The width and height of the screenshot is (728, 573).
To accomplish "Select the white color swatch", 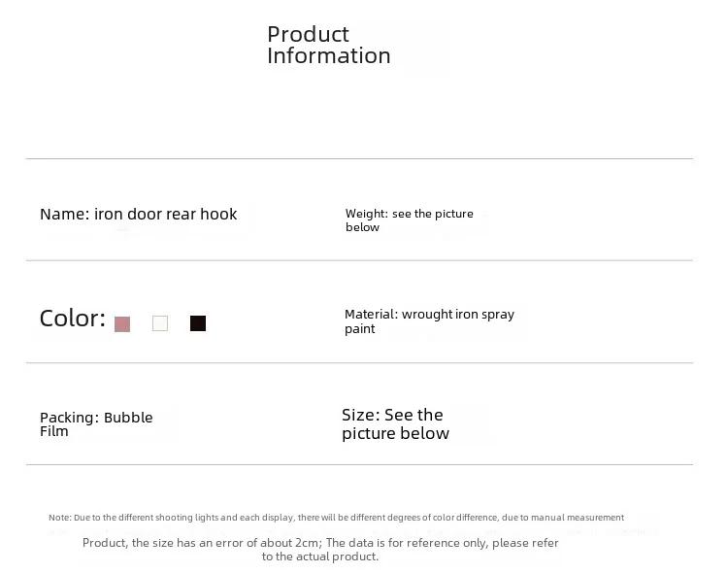I will tap(160, 323).
